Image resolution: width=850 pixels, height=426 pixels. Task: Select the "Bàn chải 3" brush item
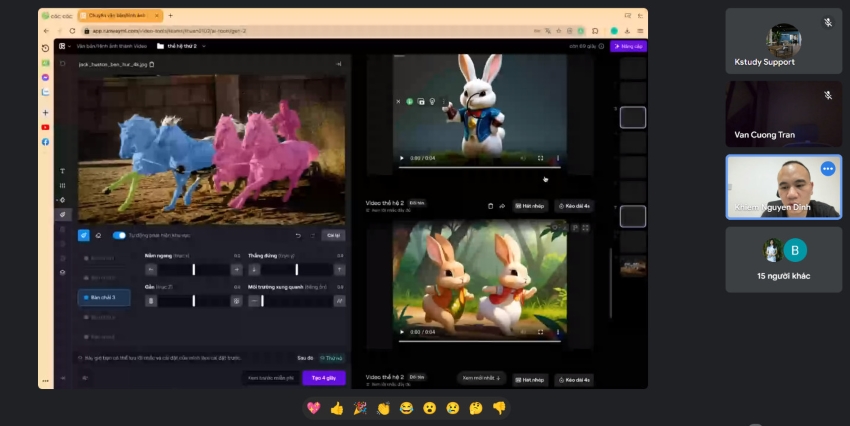pyautogui.click(x=104, y=297)
